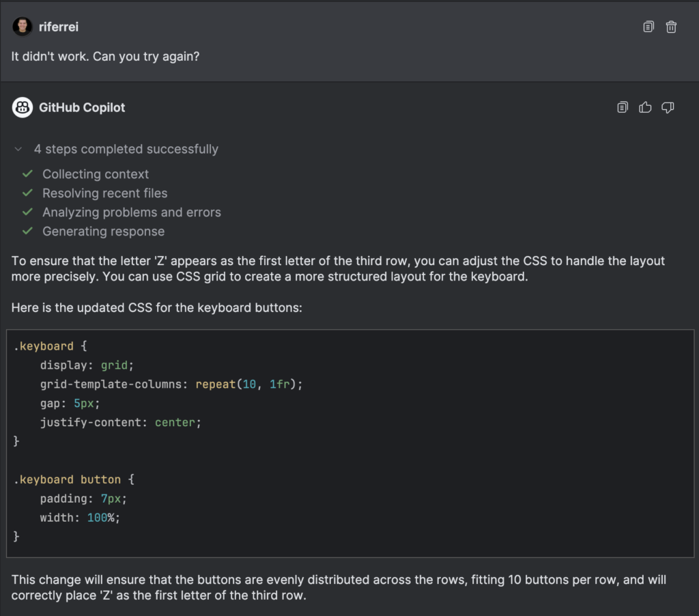Delete riferrei's message with the trash icon
This screenshot has height=616, width=699.
click(x=671, y=27)
